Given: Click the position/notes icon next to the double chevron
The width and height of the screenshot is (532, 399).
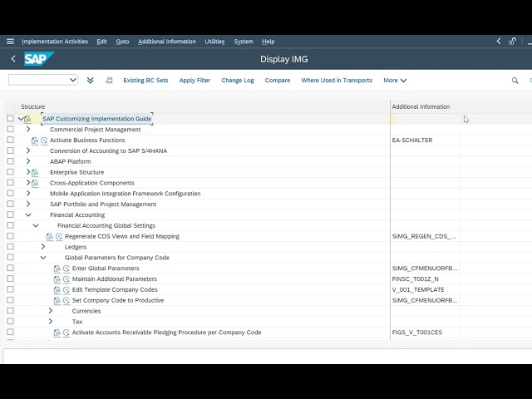Looking at the screenshot, I should [109, 81].
